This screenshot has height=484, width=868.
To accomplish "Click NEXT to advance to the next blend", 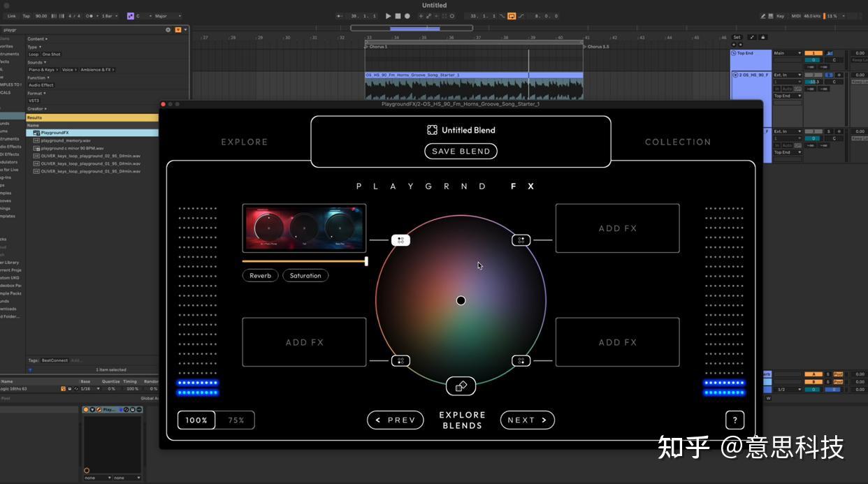I will pyautogui.click(x=527, y=420).
